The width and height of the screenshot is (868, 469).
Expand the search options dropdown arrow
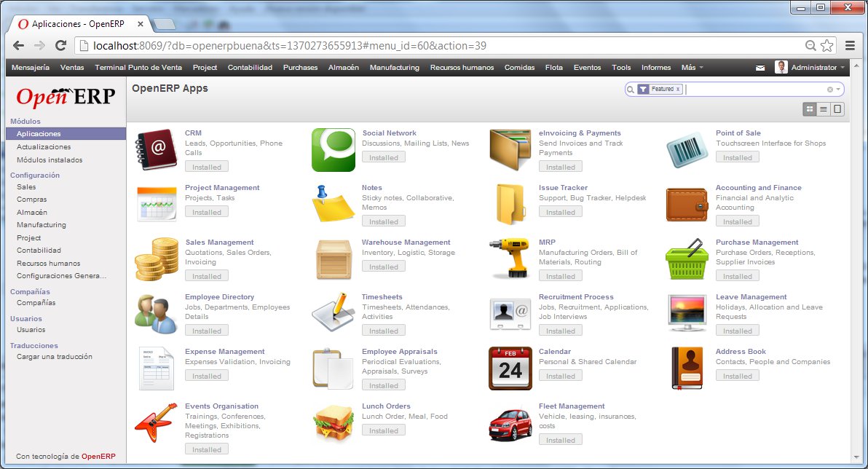pyautogui.click(x=838, y=89)
